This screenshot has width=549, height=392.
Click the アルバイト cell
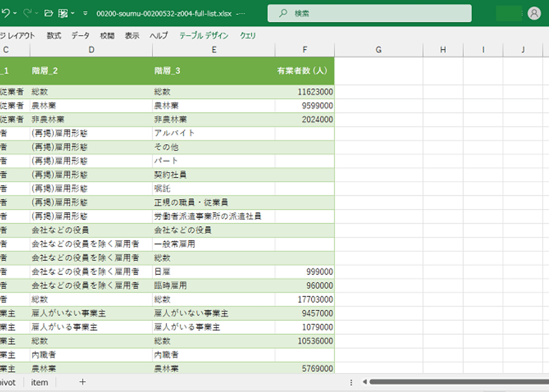pos(214,134)
